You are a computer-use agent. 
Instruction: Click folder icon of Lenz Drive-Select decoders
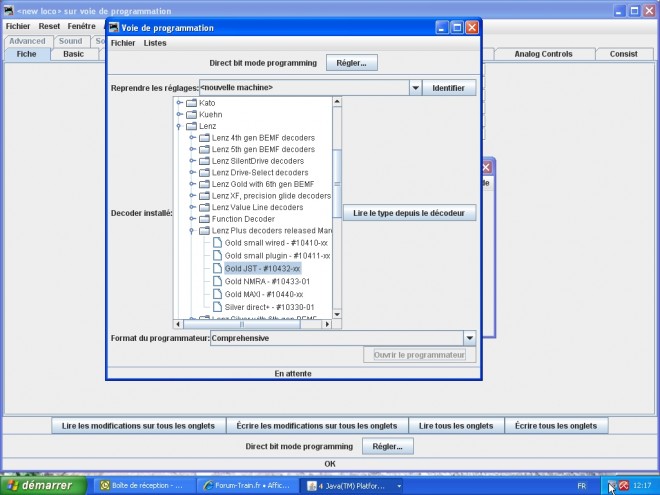pyautogui.click(x=205, y=173)
